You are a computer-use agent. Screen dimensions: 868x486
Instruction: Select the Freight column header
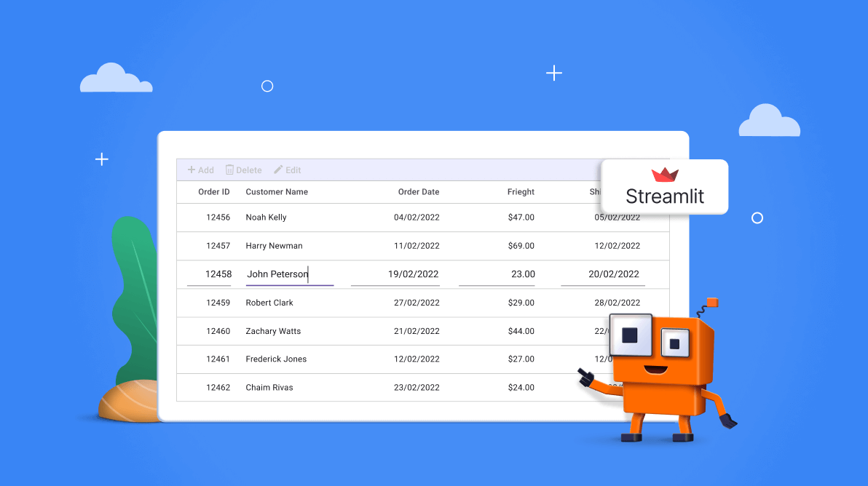(521, 191)
